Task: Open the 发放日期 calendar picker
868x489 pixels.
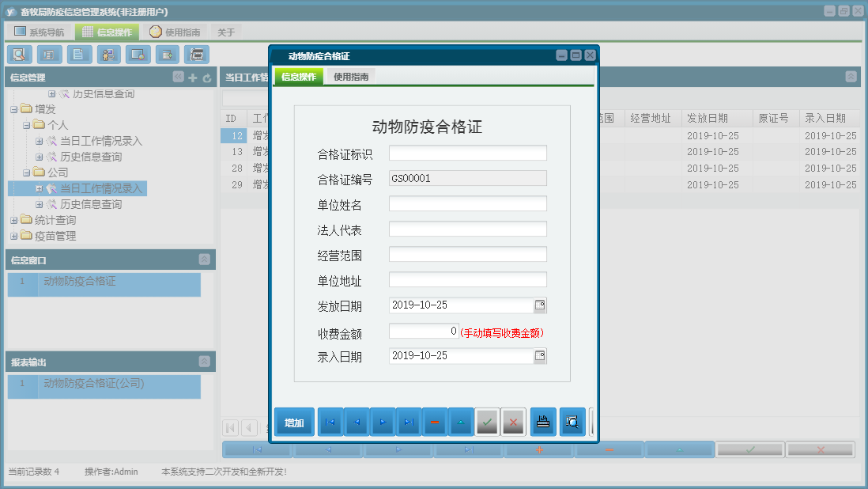Action: [541, 305]
